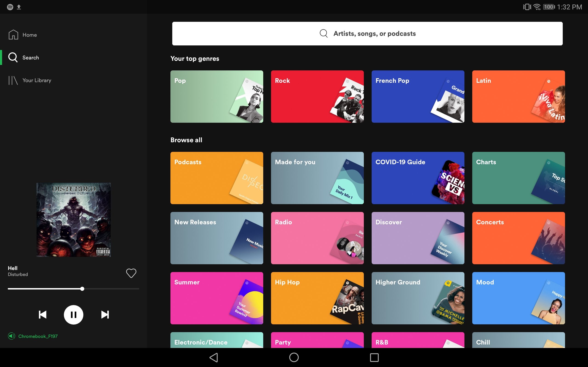Viewport: 588px width, 367px height.
Task: Browse the Podcasts category
Action: 217,178
